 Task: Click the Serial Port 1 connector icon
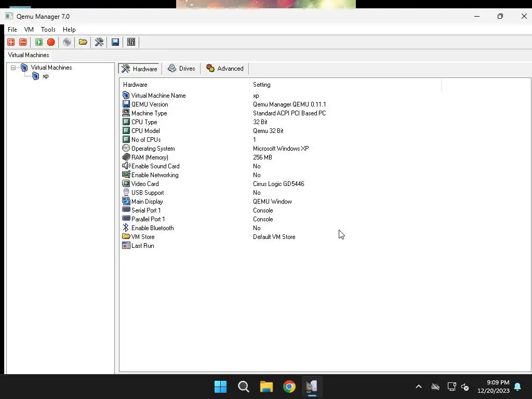(126, 210)
